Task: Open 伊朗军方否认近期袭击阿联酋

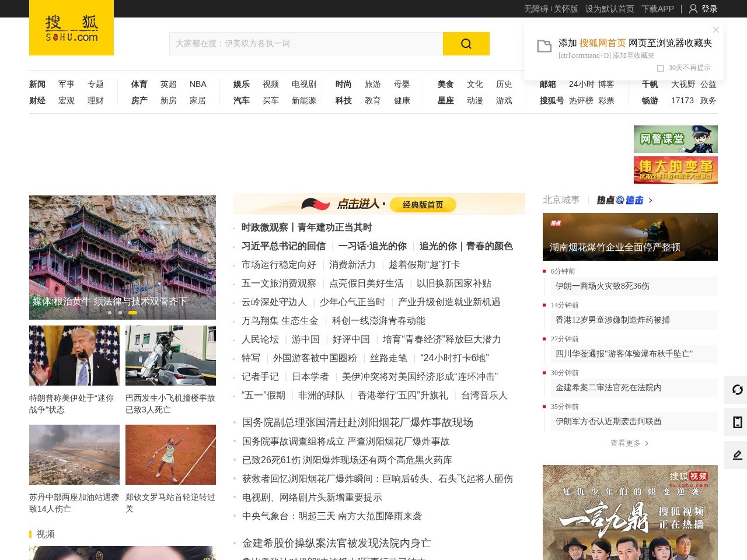Action: 609,422
